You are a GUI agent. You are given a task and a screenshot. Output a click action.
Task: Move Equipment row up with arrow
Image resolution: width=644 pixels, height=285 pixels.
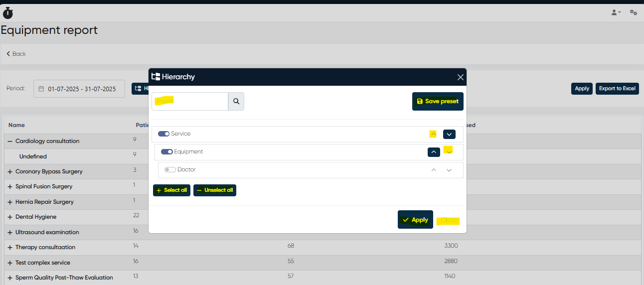click(434, 152)
